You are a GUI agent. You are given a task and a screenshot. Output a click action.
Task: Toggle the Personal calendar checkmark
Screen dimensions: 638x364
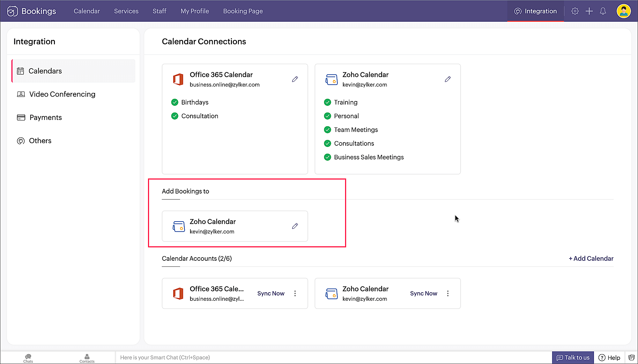pyautogui.click(x=328, y=116)
